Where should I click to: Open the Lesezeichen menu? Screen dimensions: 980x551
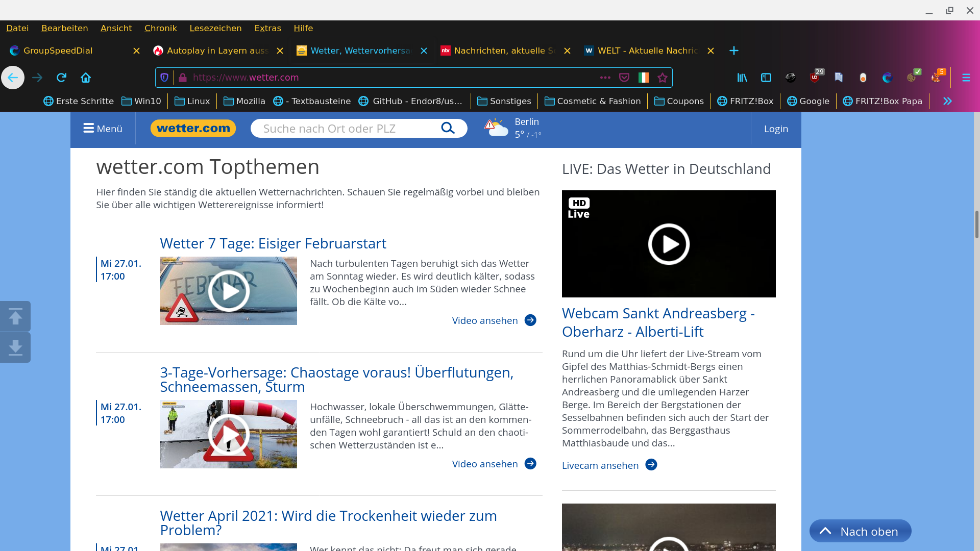215,28
